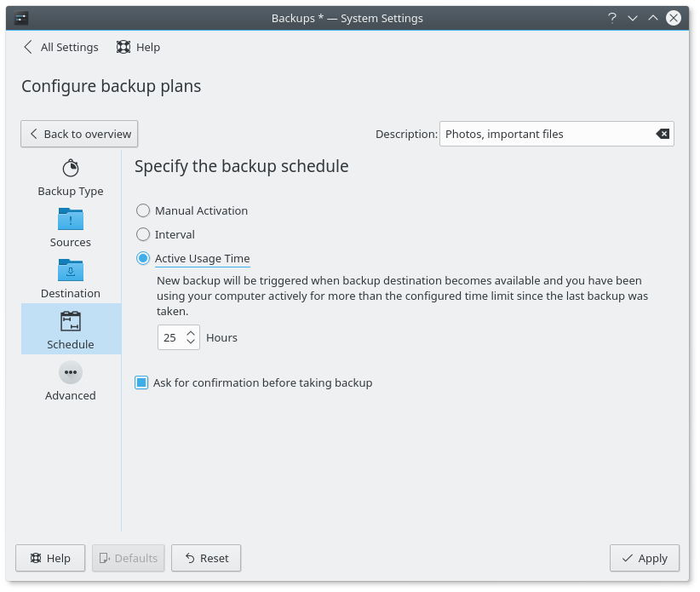Open the Backup Type section
This screenshot has width=700, height=592.
71,178
